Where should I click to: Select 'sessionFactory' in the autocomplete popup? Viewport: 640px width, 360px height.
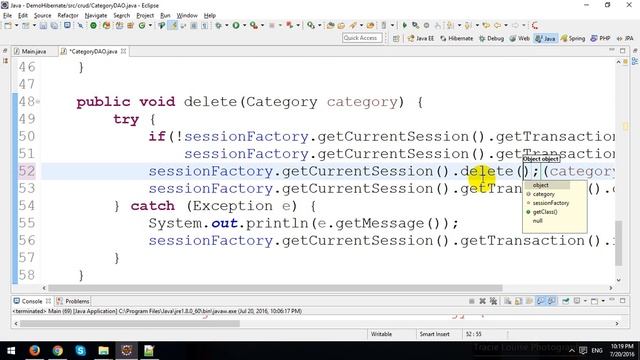[x=551, y=203]
